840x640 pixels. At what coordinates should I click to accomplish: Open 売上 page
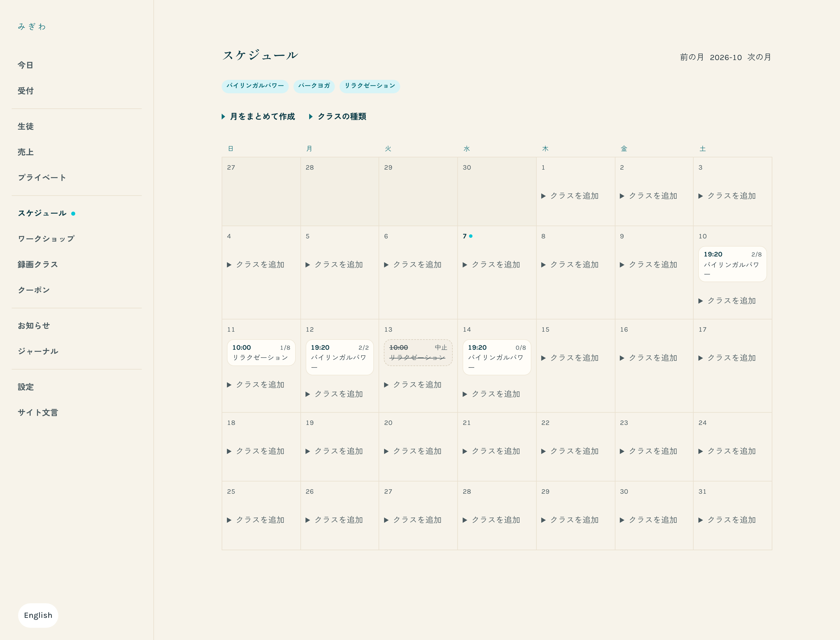26,152
